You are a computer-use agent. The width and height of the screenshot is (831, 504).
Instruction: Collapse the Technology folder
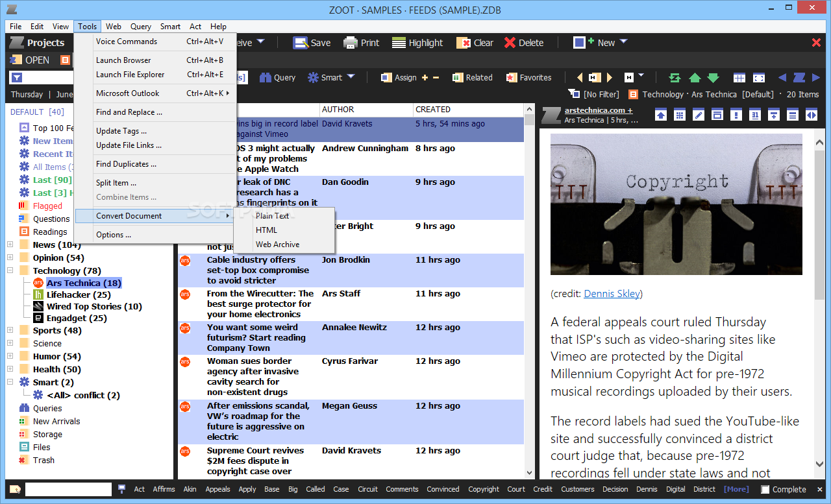click(x=10, y=270)
